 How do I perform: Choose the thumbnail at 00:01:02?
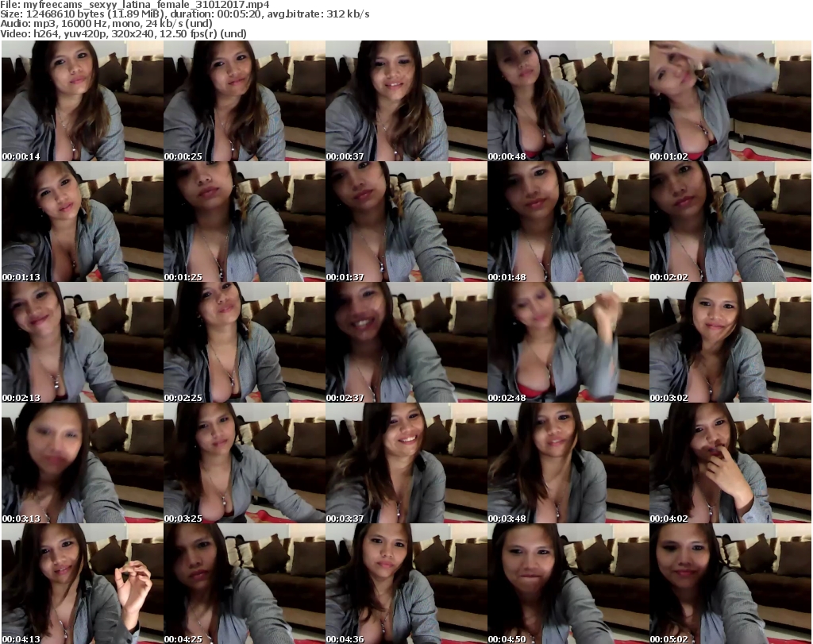coord(730,101)
